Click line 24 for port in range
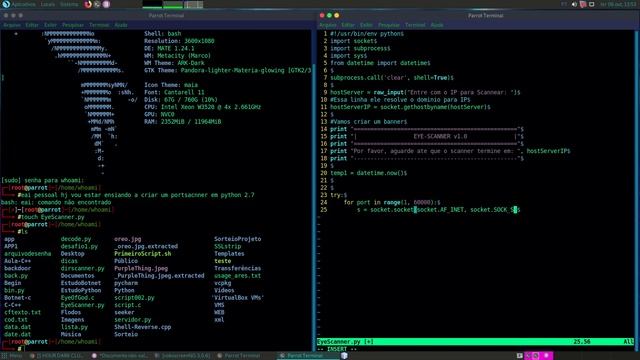The height and width of the screenshot is (360, 640). [391, 202]
